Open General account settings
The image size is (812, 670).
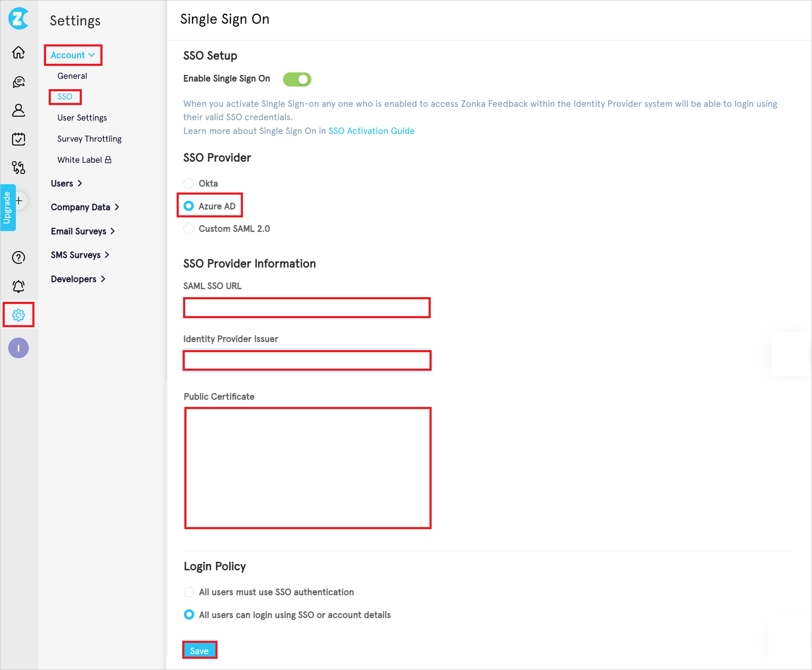(72, 76)
